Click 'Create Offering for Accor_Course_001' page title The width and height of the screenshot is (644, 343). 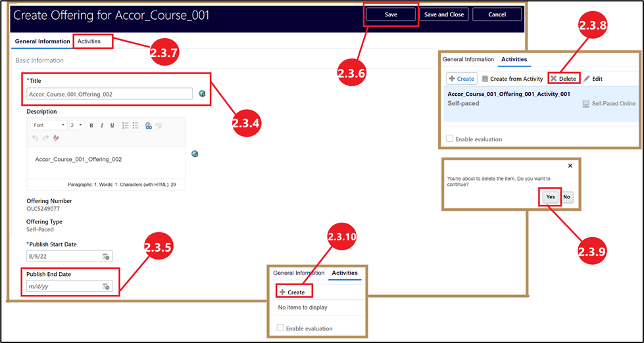pyautogui.click(x=112, y=15)
